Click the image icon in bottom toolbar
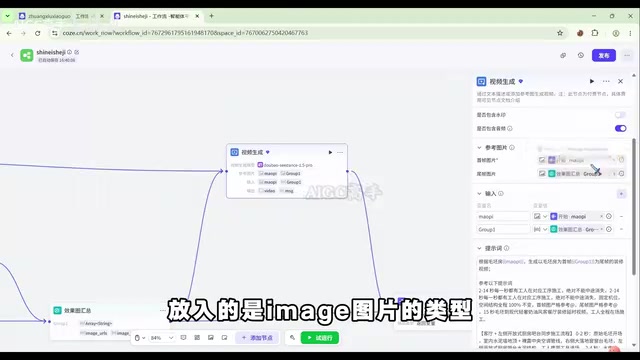640x360 pixels. click(211, 338)
